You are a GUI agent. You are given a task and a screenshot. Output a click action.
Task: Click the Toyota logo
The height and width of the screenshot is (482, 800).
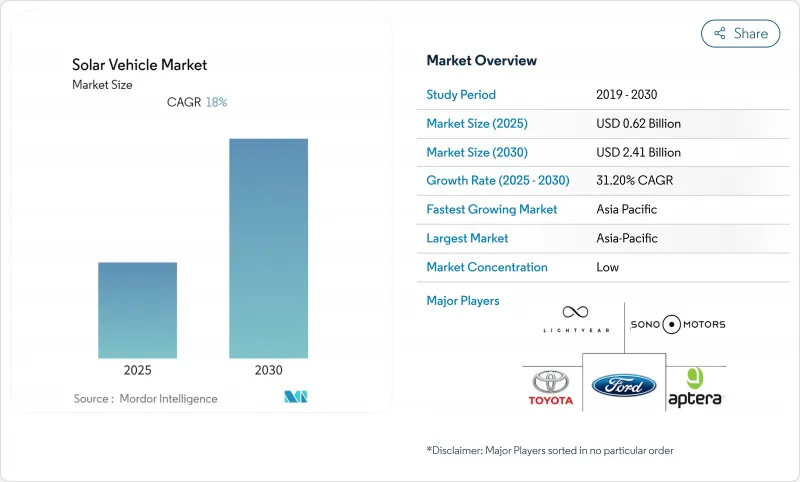pos(551,387)
